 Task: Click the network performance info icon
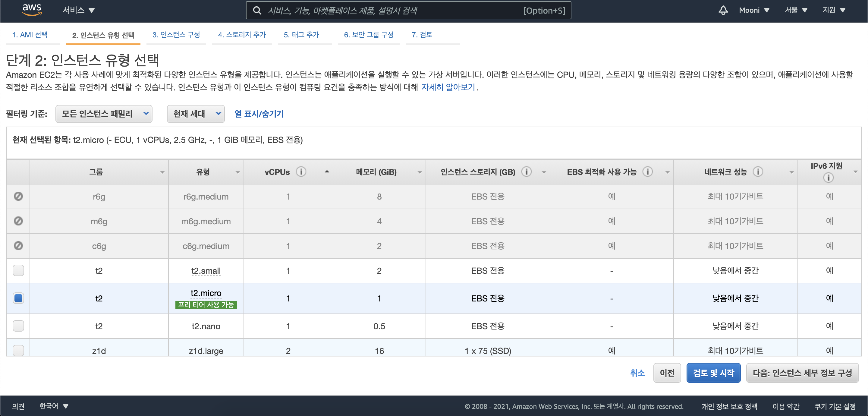point(758,172)
